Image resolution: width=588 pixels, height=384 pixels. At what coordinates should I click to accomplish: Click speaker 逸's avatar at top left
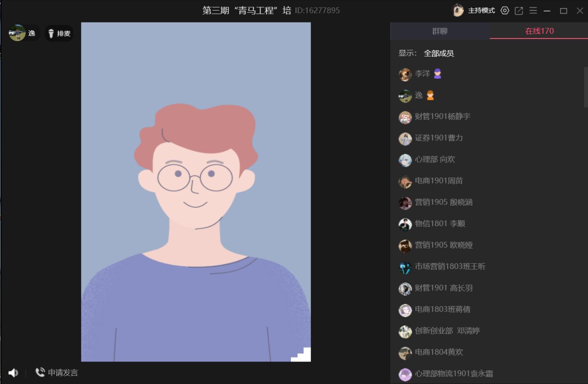(x=17, y=33)
